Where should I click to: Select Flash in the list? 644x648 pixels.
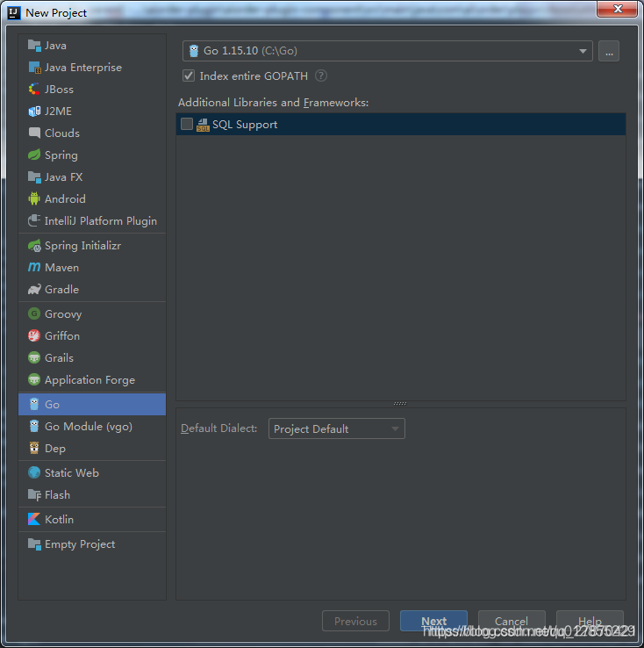(x=92, y=494)
